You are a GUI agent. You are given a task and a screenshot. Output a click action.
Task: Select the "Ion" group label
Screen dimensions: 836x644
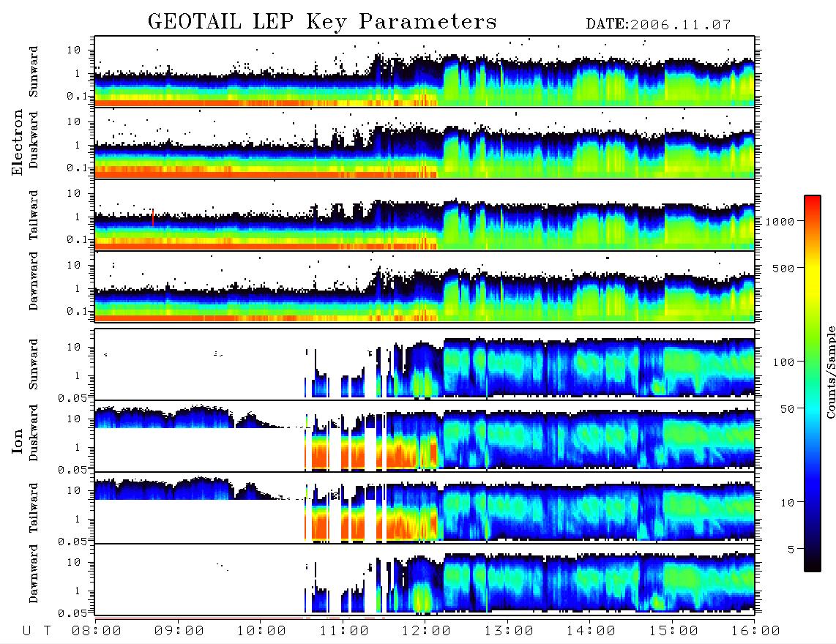[17, 441]
